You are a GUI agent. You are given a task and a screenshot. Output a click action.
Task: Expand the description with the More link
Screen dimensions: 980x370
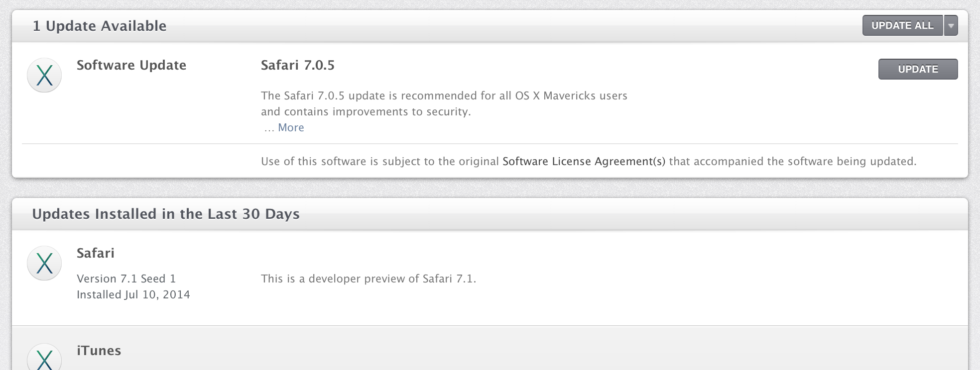pos(291,127)
